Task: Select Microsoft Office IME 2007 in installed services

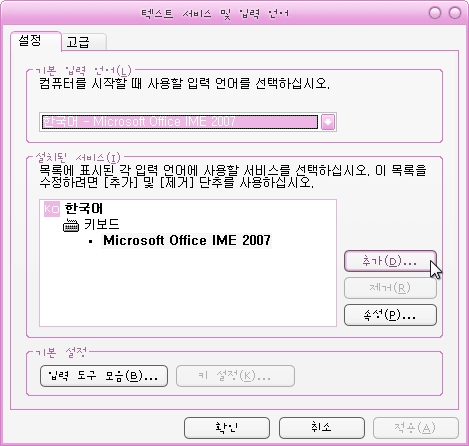Action: (x=187, y=241)
